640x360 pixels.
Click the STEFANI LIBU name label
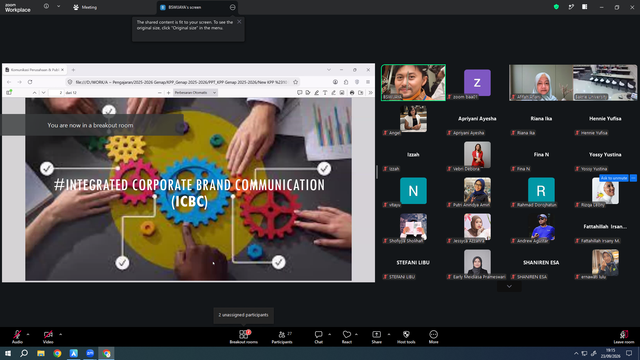coord(413,263)
